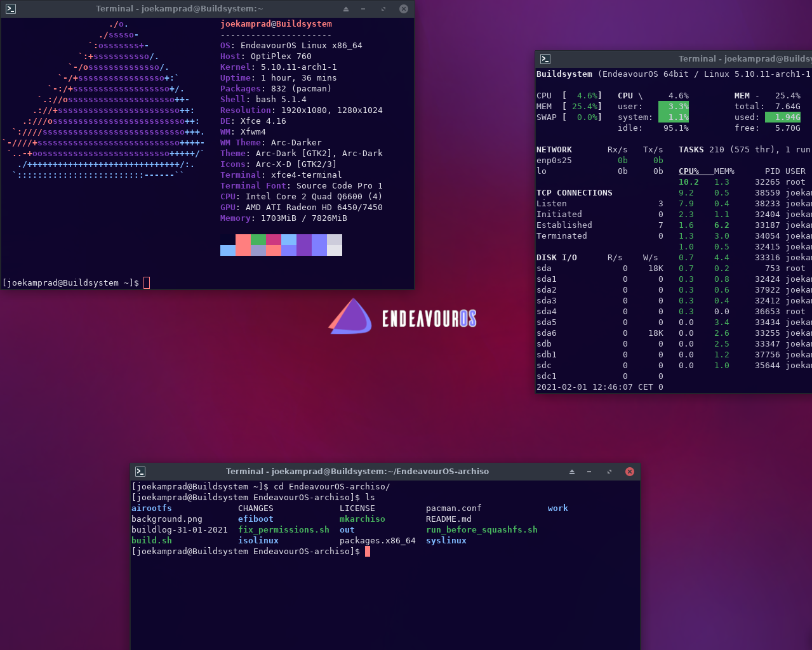The height and width of the screenshot is (650, 812).
Task: Click the 'build.sh' script name
Action: [152, 540]
